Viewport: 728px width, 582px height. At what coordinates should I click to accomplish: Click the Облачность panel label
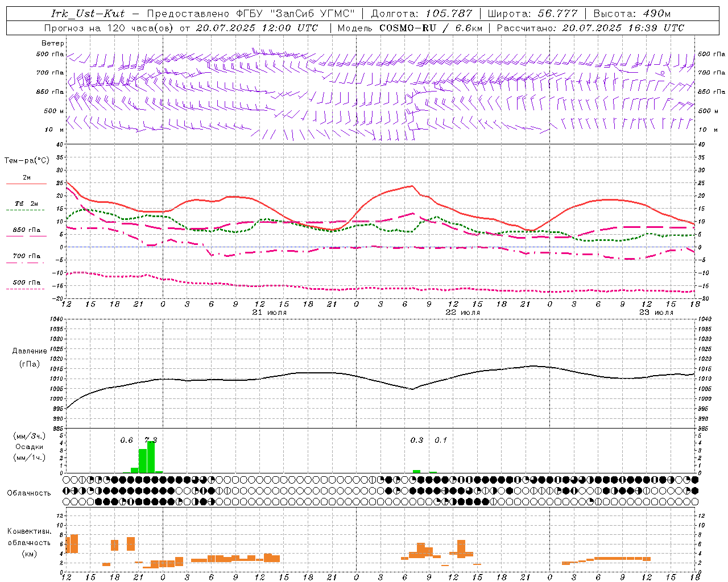(29, 493)
